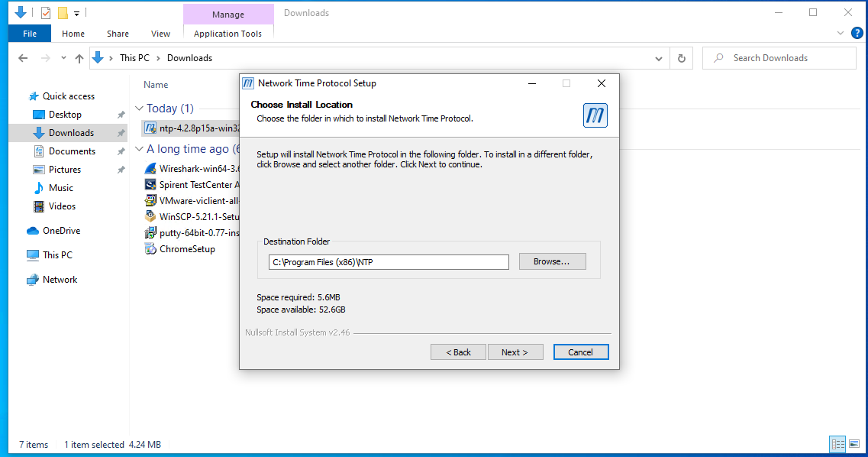Open the File tab in Explorer

(x=30, y=34)
